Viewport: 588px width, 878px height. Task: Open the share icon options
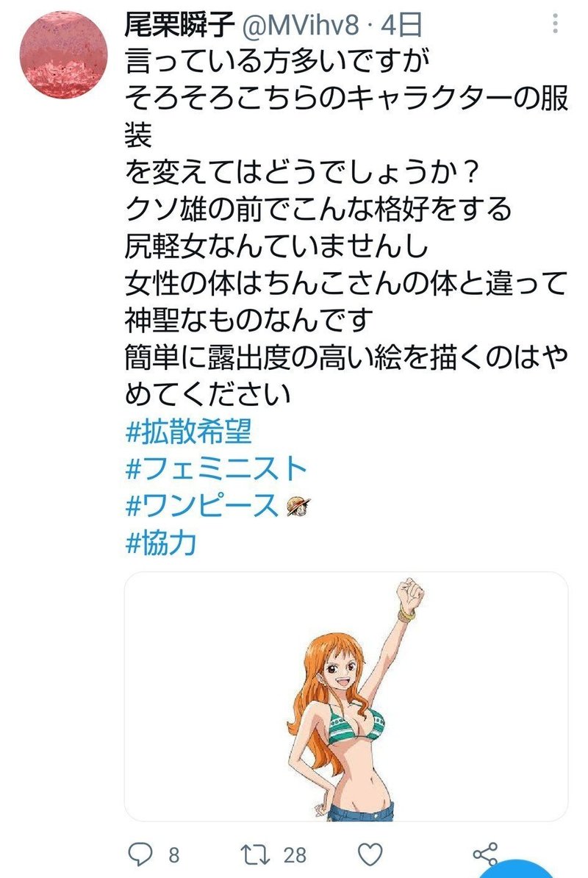tap(485, 854)
